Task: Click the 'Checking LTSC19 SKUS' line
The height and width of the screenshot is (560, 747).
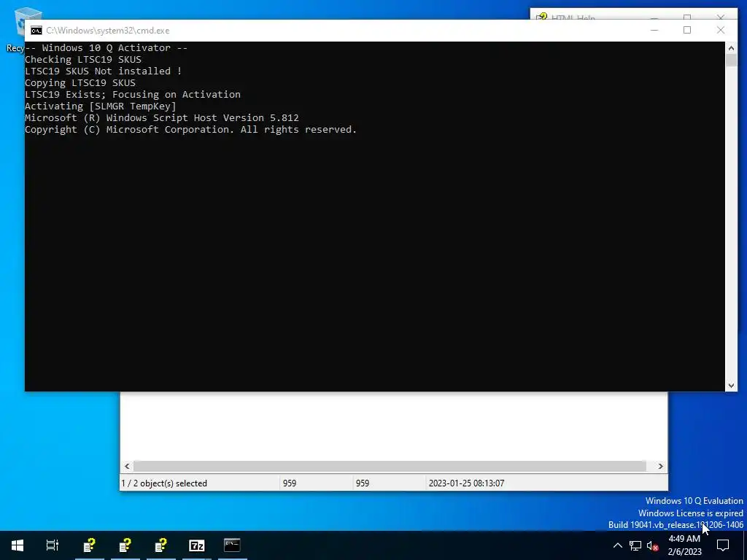Action: [83, 60]
